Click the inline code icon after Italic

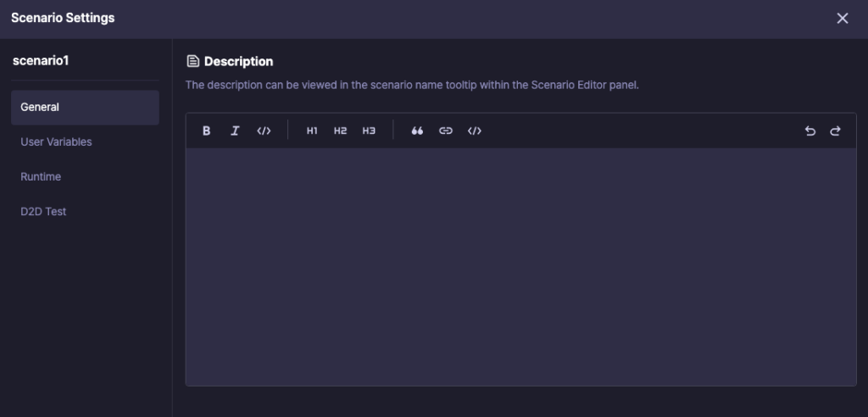coord(264,131)
